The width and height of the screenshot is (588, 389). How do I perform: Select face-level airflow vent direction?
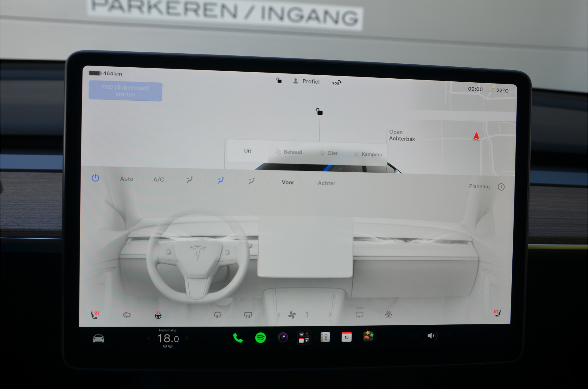click(221, 180)
